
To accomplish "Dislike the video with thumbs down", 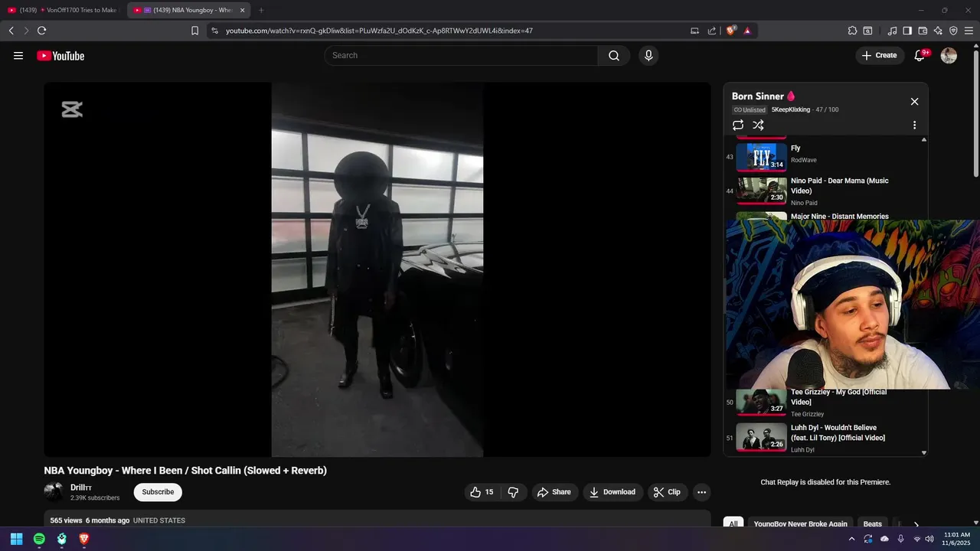I will click(x=513, y=492).
